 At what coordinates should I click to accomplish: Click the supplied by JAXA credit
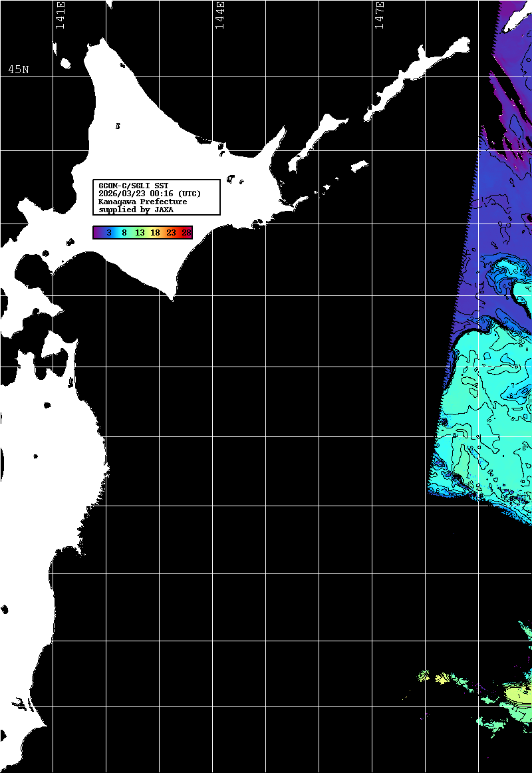point(136,210)
